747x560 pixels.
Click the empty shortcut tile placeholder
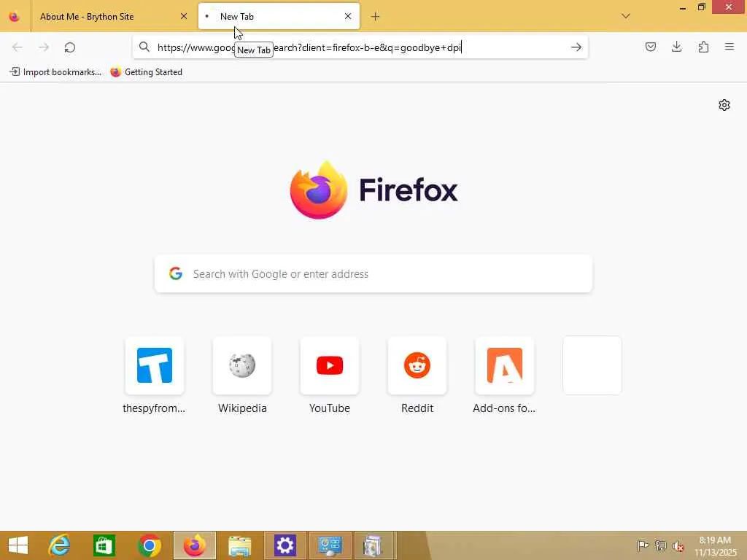click(592, 365)
